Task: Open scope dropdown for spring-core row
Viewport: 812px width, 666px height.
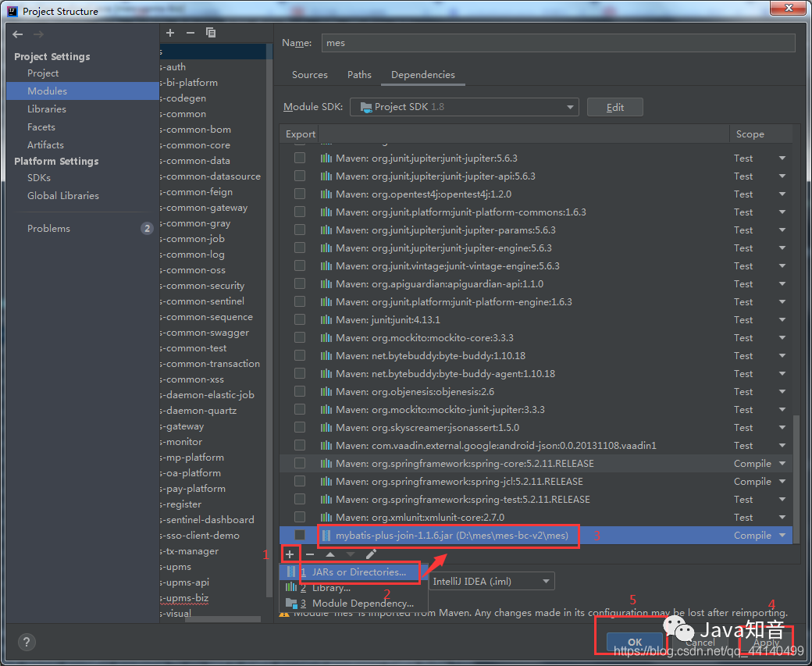Action: 782,464
